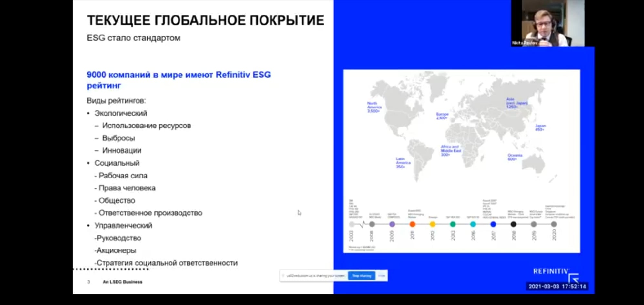Click the line 'Виды рейтингов:'
644x305 pixels.
click(x=116, y=101)
